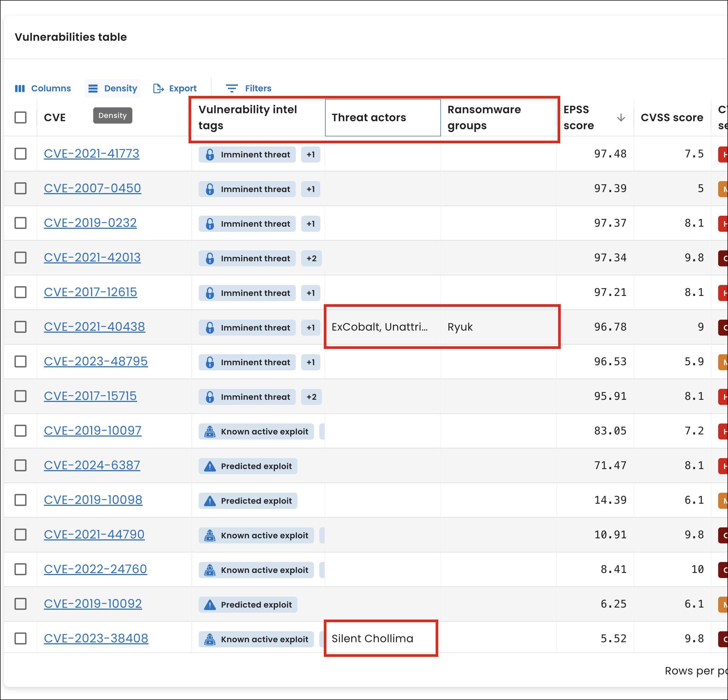Select checkbox for CVE-2021-44790

(x=21, y=535)
